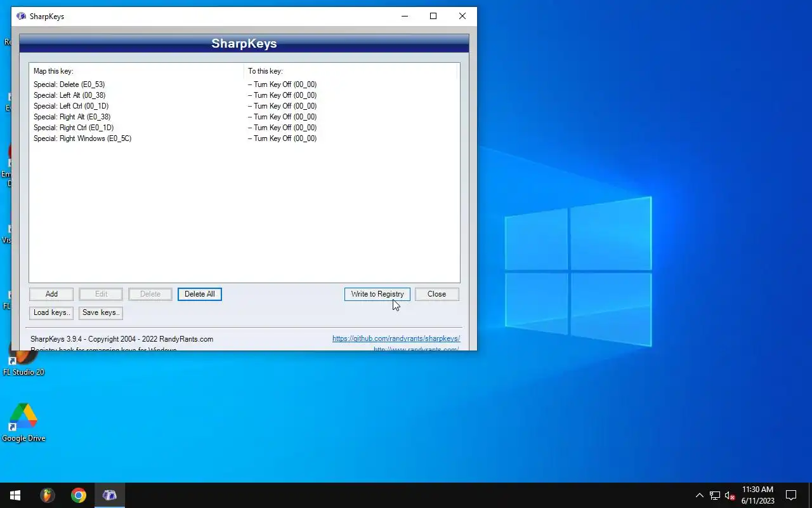Click the SharpKeys title bar icon
Viewport: 812px width, 508px height.
[22, 17]
